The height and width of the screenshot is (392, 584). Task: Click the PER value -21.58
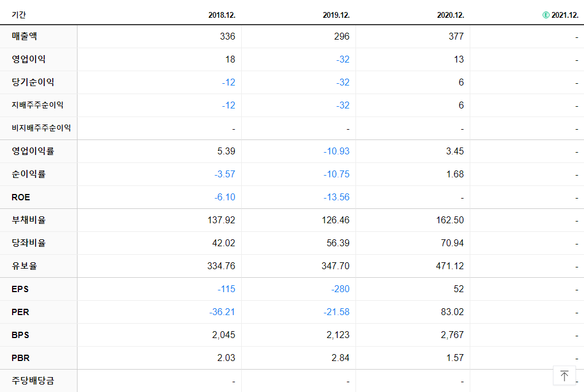click(x=337, y=312)
